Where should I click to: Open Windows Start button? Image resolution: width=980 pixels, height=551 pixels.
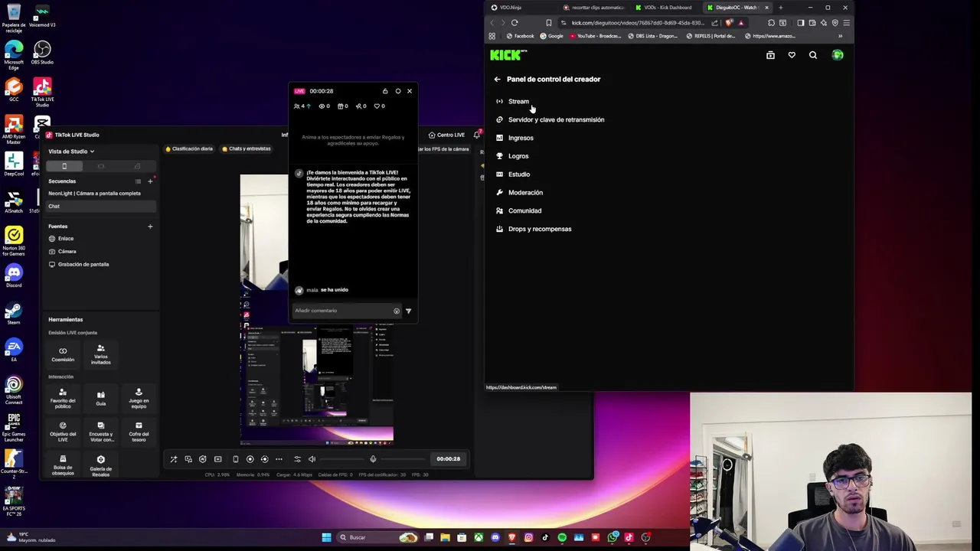pos(326,537)
